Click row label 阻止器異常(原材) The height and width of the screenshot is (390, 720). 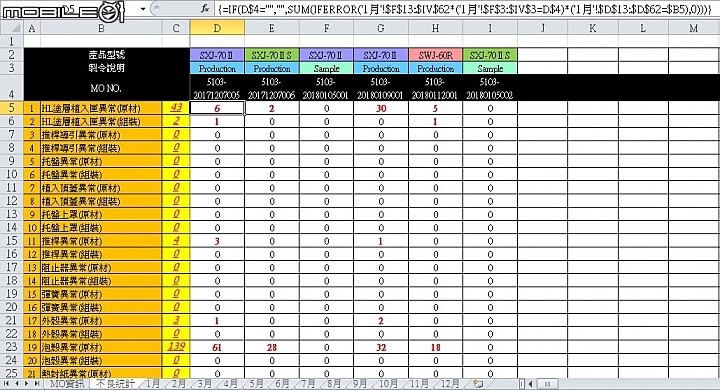tap(101, 267)
